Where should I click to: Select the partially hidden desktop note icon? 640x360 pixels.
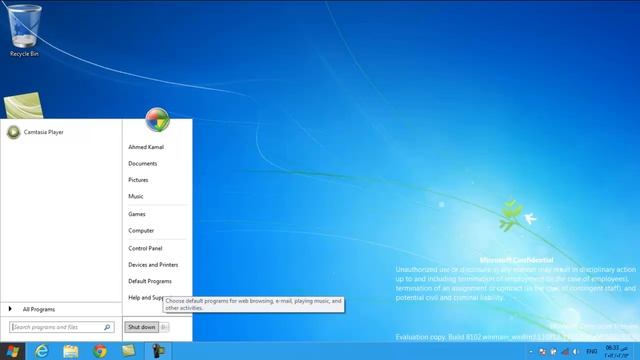tap(23, 105)
